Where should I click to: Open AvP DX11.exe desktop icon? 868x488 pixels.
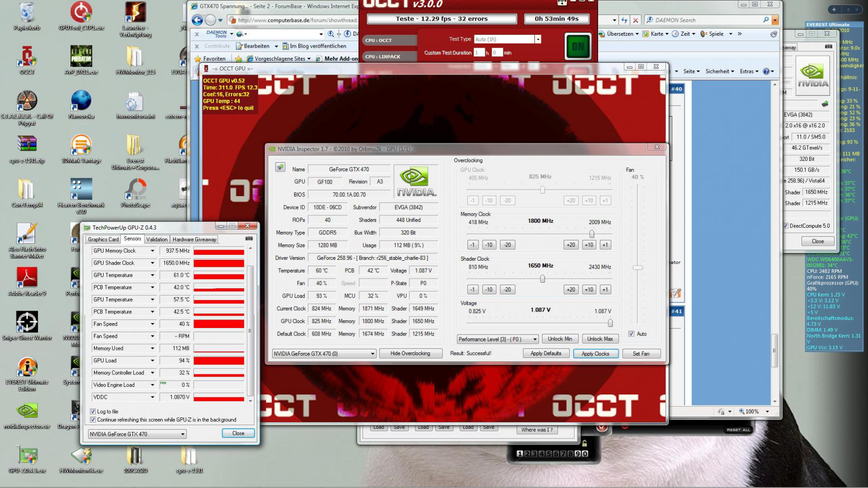point(81,60)
